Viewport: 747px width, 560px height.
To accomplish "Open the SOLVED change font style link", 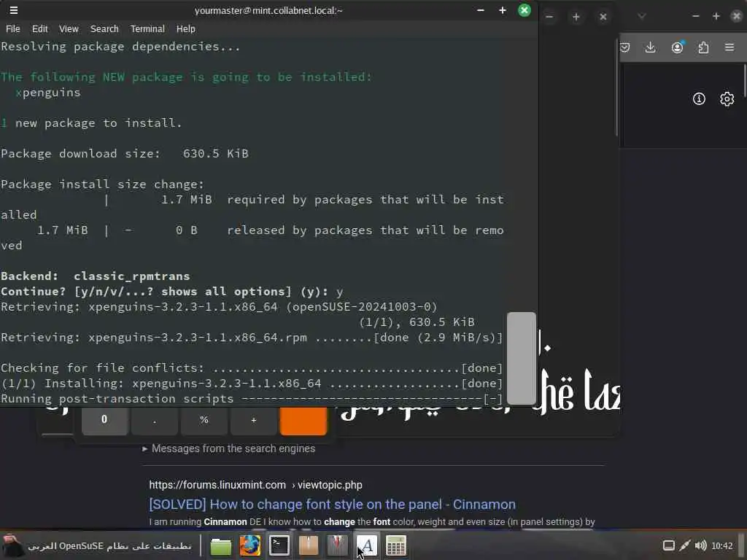I will (x=332, y=505).
